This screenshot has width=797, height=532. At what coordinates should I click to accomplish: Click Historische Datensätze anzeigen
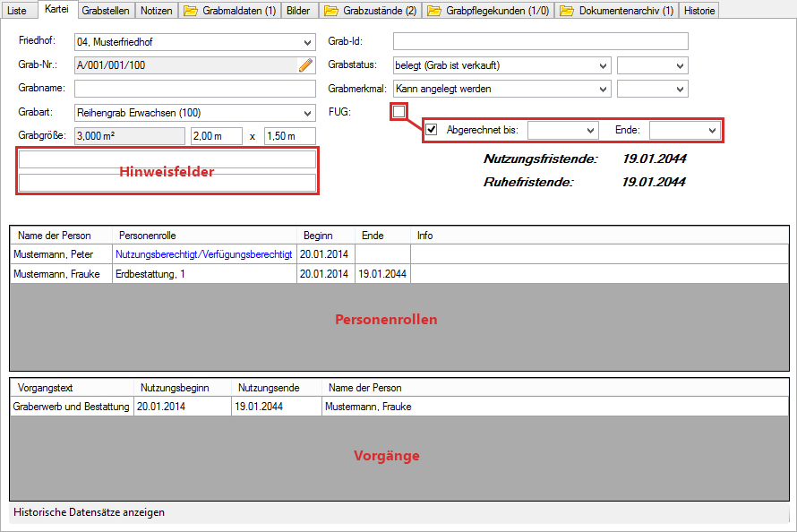(x=89, y=513)
